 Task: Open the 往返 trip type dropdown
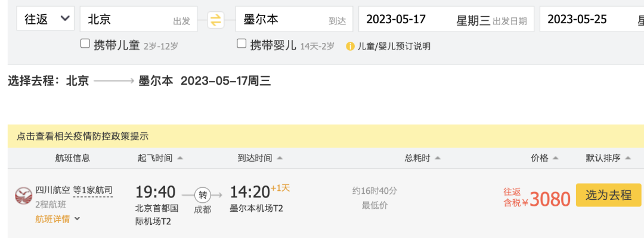pos(45,18)
